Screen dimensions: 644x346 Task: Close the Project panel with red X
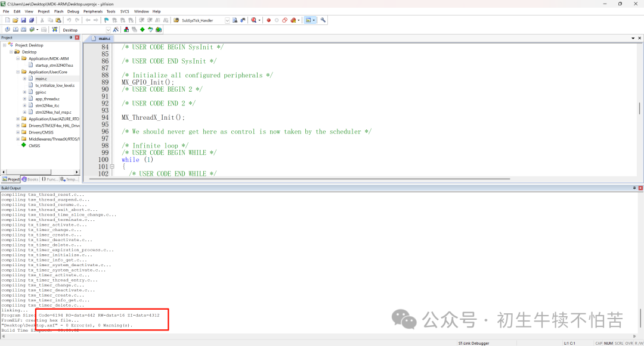77,38
